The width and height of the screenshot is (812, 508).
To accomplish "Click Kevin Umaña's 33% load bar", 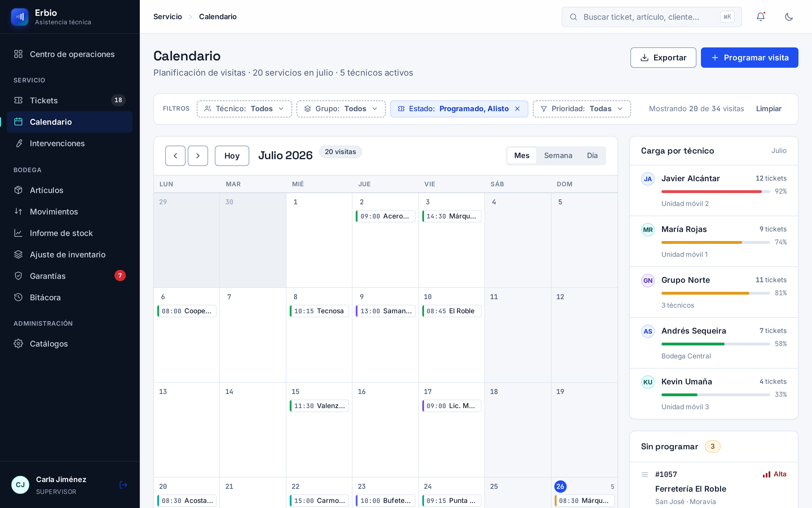I will tap(715, 395).
